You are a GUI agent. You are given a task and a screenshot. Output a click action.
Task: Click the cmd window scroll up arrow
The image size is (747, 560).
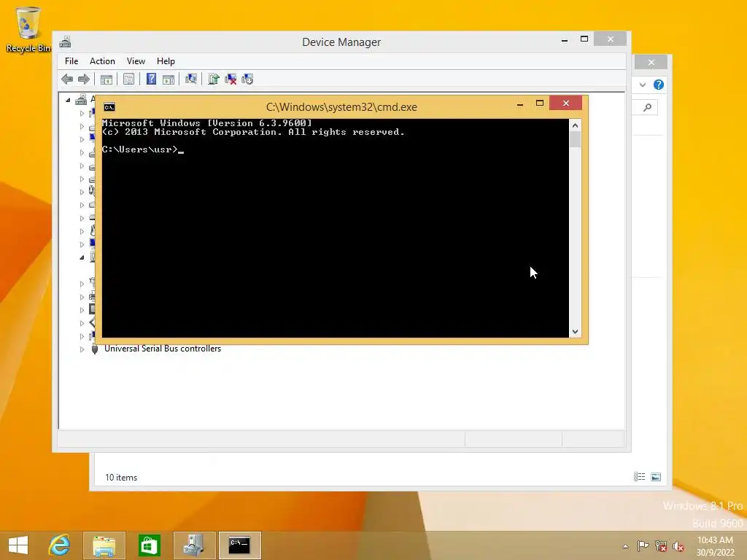[x=575, y=125]
